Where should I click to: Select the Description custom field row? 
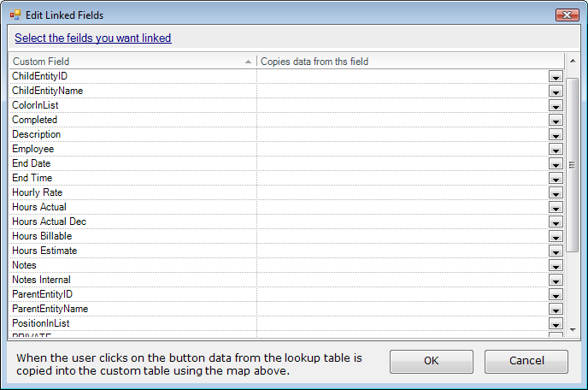132,134
